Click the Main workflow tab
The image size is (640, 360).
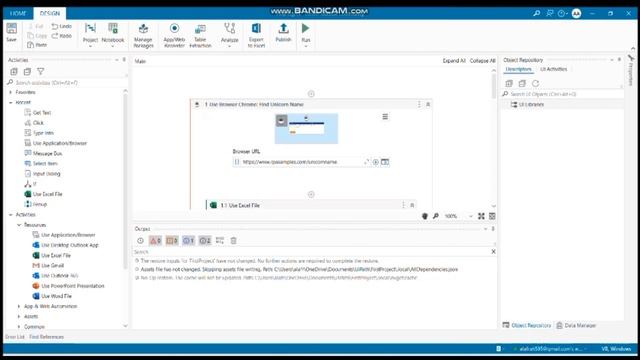140,61
